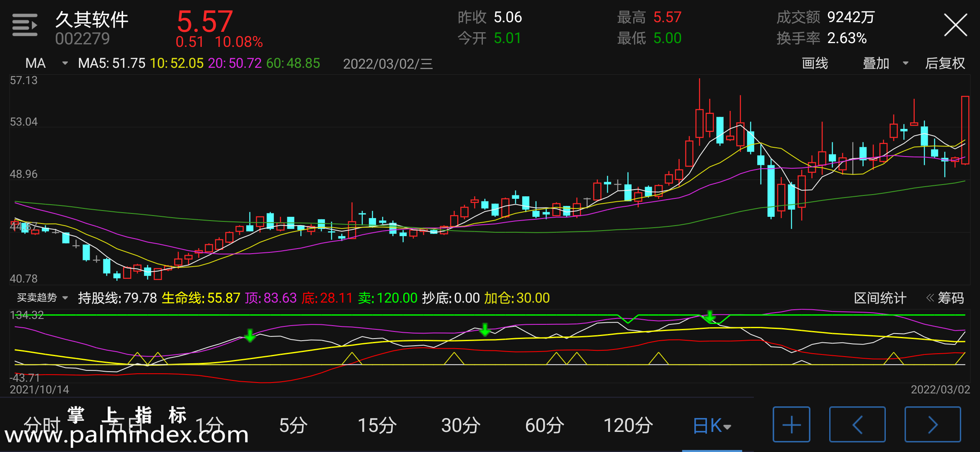Screen dimensions: 980x452
Task: Expand the 买卖趋势 indicator dropdown
Action: coord(42,298)
